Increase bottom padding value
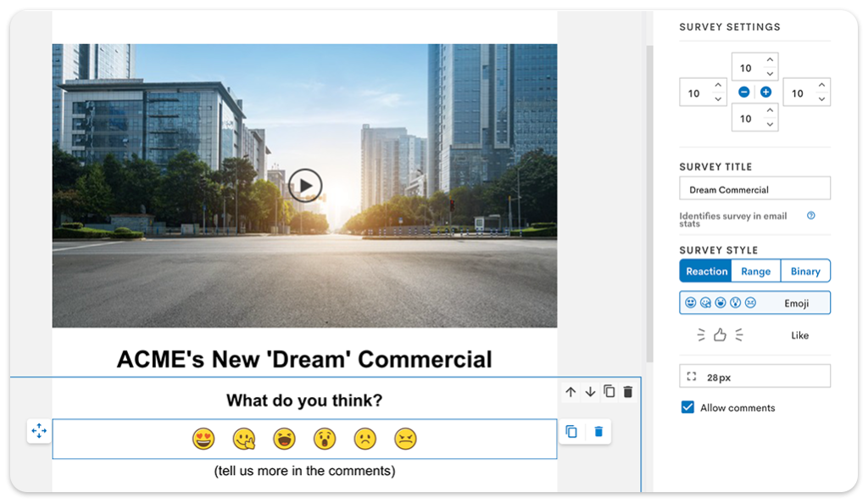Screen dimensions: 868x504 (770, 110)
